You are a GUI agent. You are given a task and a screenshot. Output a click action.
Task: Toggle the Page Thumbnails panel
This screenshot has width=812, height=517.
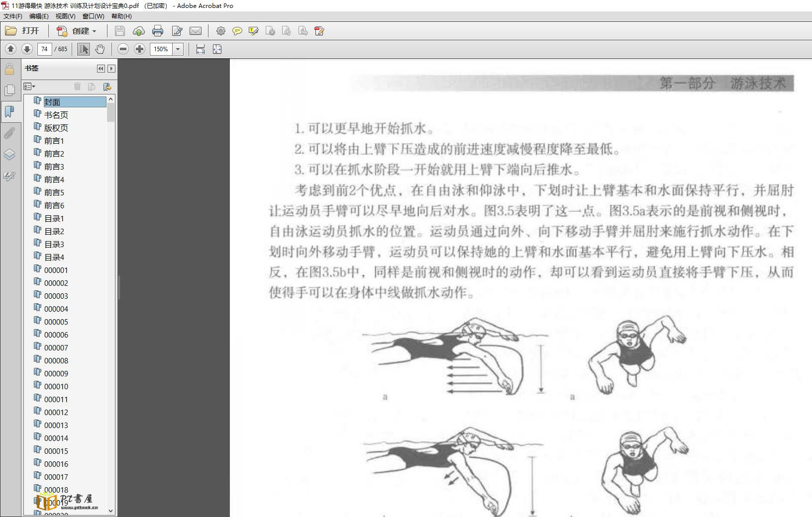click(x=9, y=90)
